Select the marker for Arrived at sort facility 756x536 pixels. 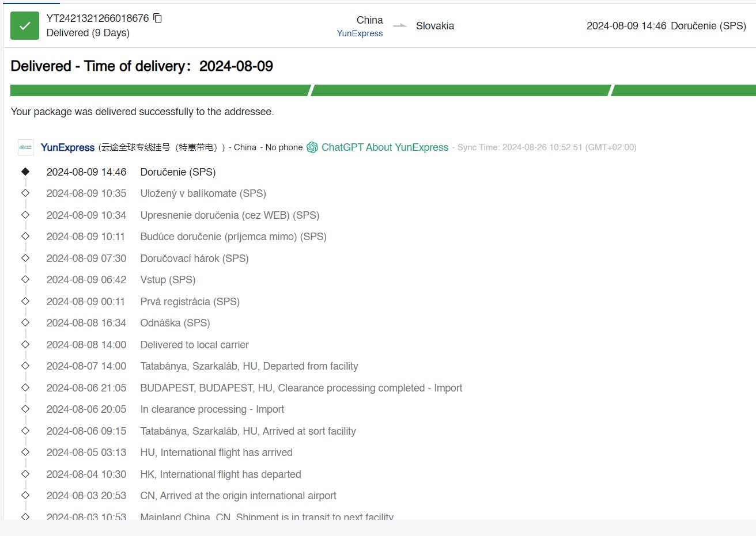[25, 431]
